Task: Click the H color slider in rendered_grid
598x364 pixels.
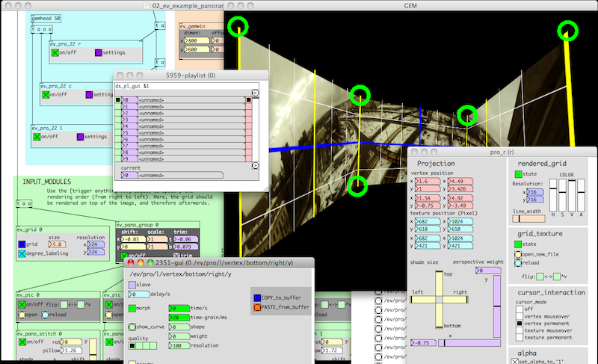Action: [553, 195]
